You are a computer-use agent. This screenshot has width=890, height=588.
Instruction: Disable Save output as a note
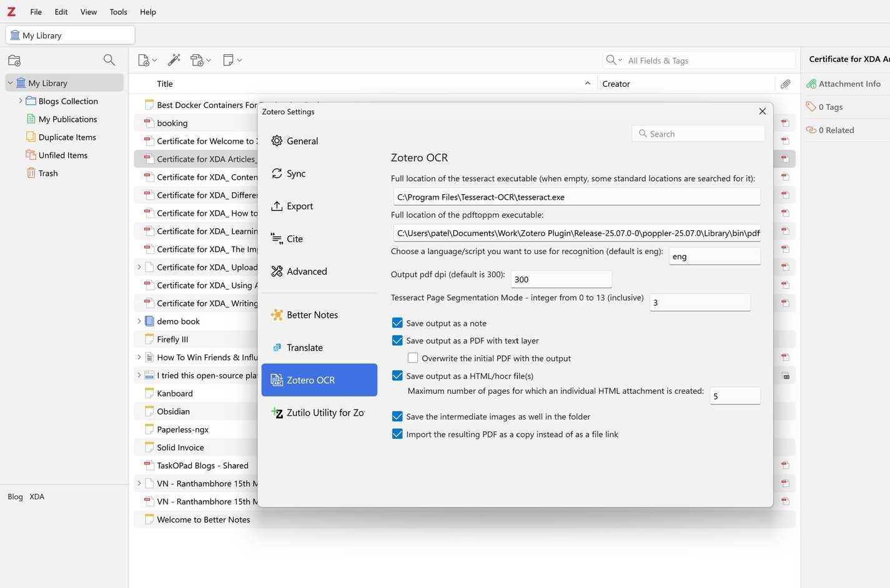coord(397,323)
